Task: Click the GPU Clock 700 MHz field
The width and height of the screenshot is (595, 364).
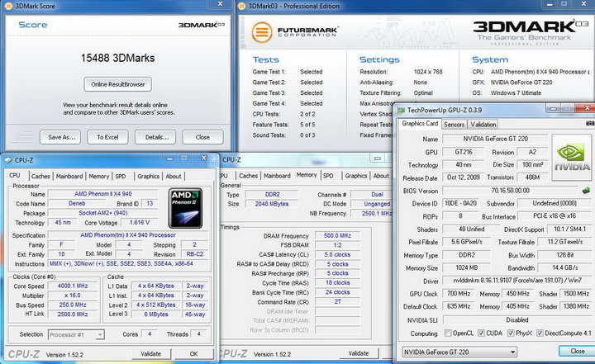Action: pos(459,294)
